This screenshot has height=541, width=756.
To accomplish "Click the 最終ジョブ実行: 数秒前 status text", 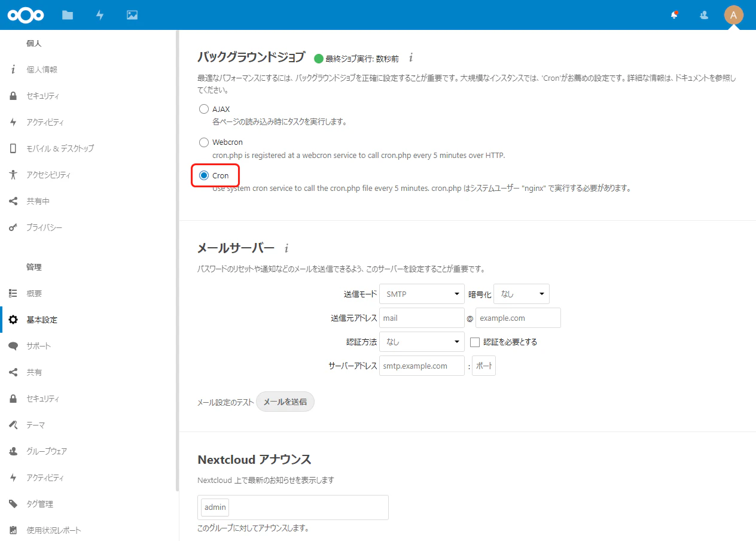I will pyautogui.click(x=362, y=59).
